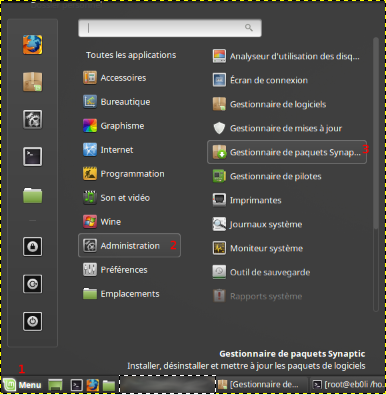
Task: Open the Bureautique category label
Action: coord(125,102)
